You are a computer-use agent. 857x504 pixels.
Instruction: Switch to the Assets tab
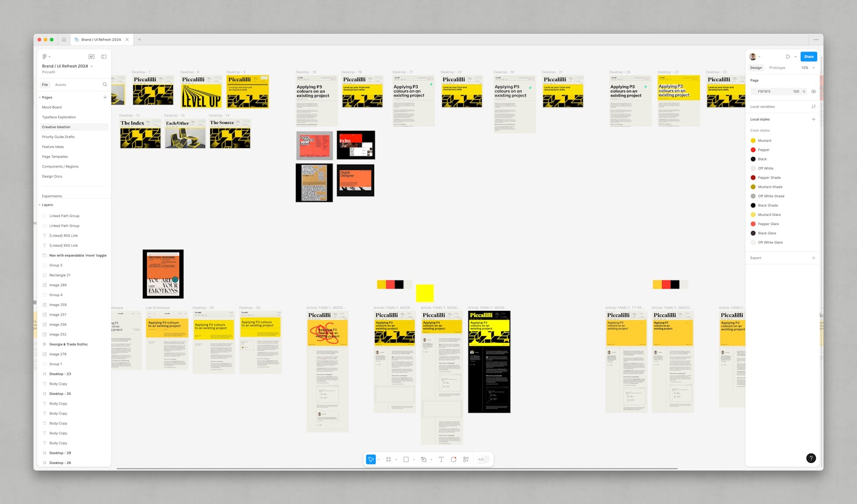[61, 85]
